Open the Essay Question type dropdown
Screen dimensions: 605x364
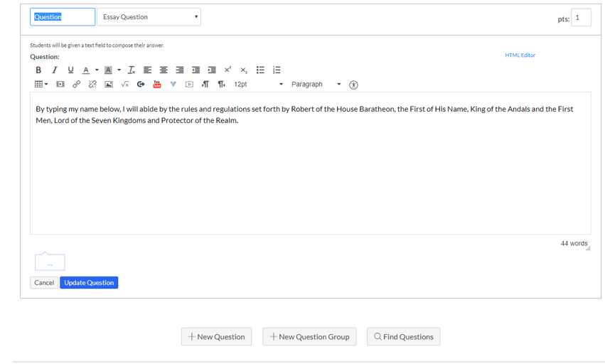pyautogui.click(x=149, y=17)
